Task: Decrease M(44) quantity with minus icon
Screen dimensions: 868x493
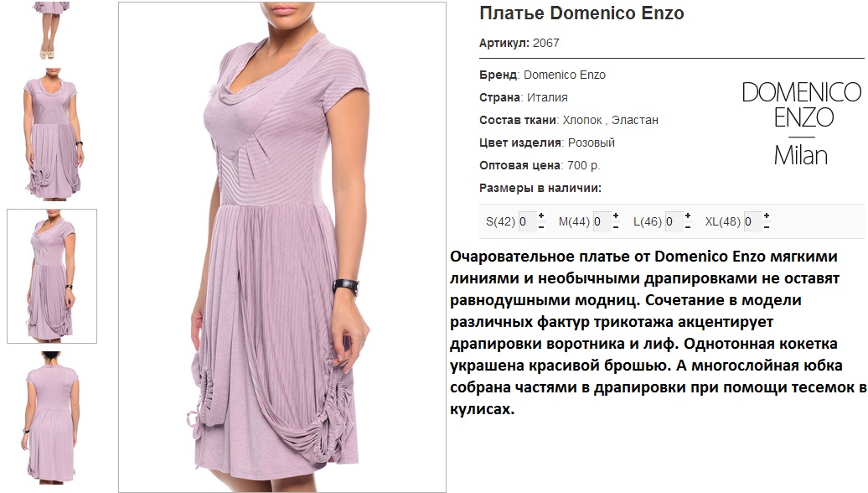Action: [616, 227]
